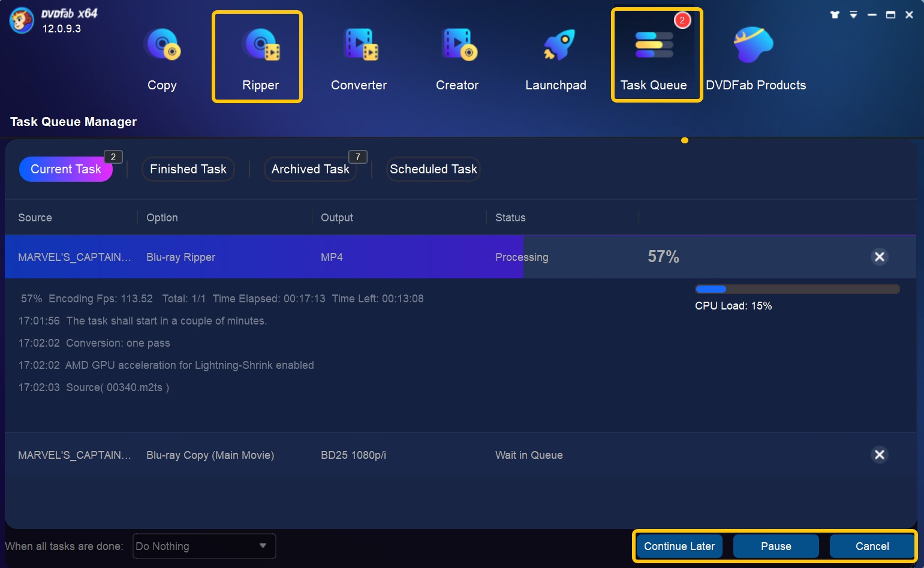Click the AMD GPU acceleration log line
The height and width of the screenshot is (568, 924).
[166, 365]
